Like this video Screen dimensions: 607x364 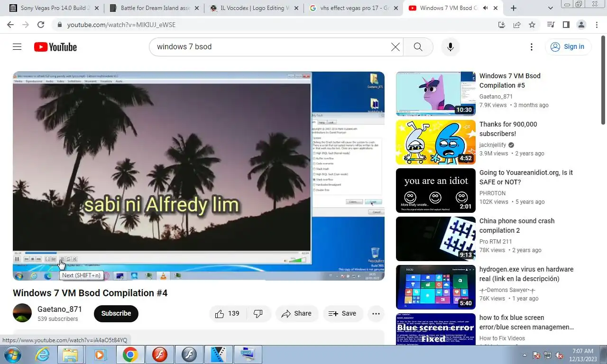click(228, 313)
